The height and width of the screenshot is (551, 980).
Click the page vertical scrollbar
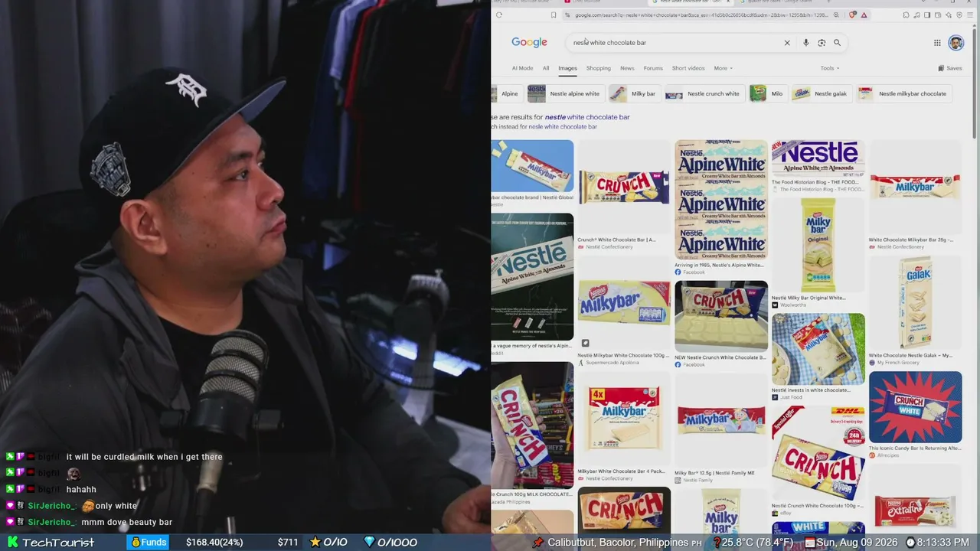(975, 84)
